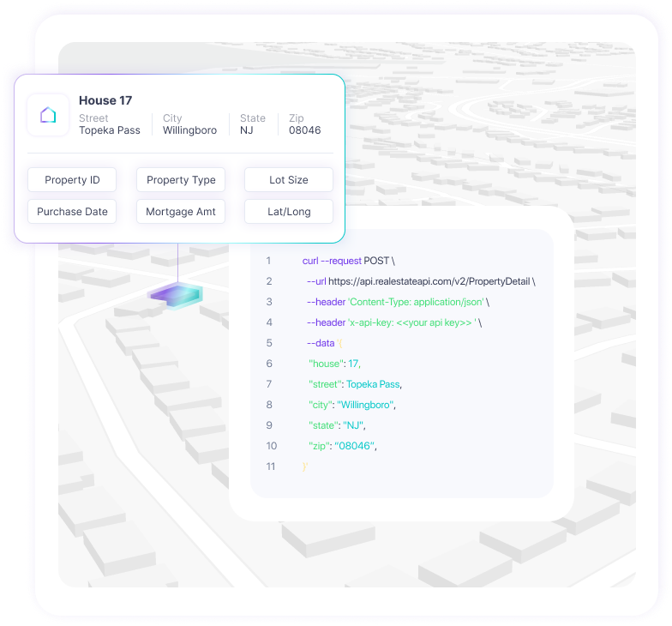
Task: Click line number 11 in code panel
Action: coord(271,466)
